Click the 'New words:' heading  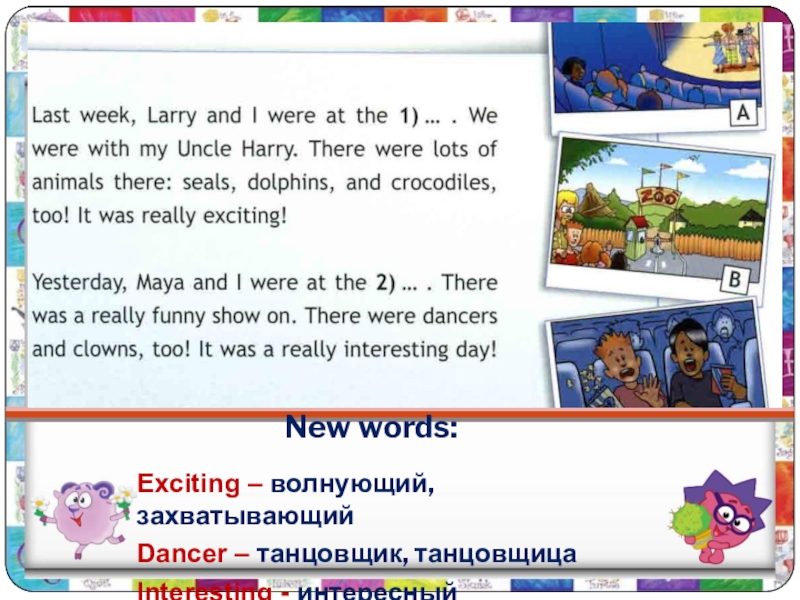371,427
